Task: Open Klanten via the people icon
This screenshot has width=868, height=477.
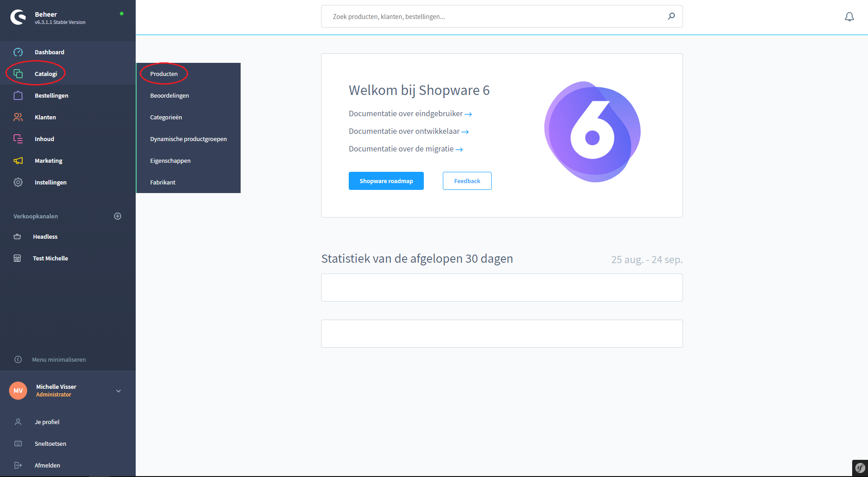Action: 18,117
